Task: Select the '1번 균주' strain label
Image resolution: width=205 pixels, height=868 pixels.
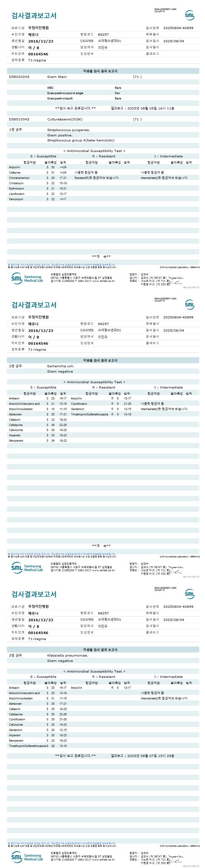Action: tap(16, 130)
